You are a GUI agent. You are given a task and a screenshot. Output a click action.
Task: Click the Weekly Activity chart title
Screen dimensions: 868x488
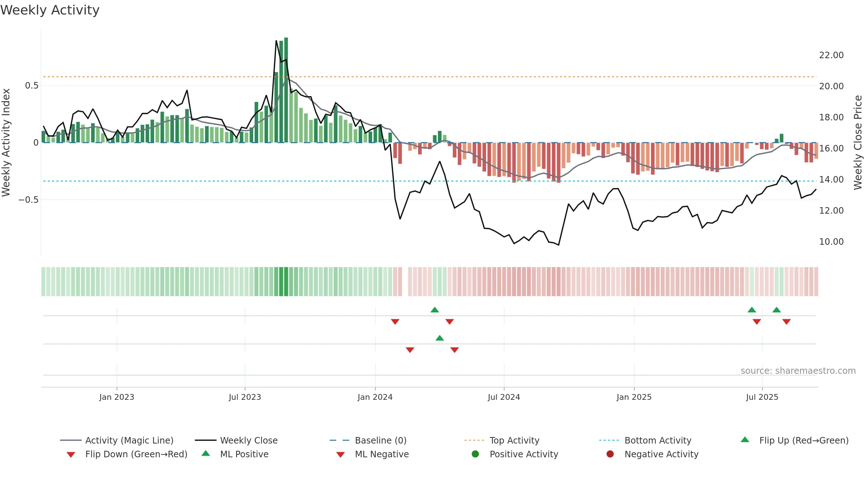50,10
